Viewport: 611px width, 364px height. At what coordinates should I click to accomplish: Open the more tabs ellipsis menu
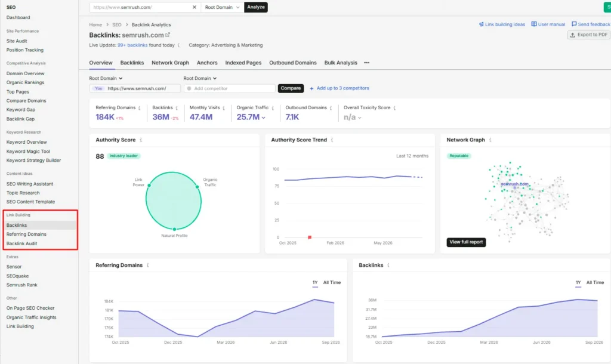367,63
